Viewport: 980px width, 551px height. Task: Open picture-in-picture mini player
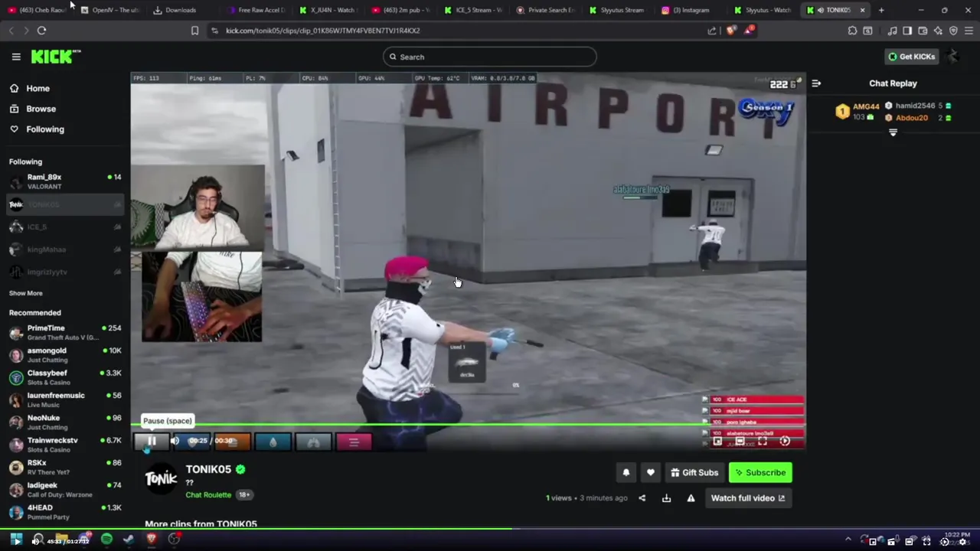coord(717,441)
